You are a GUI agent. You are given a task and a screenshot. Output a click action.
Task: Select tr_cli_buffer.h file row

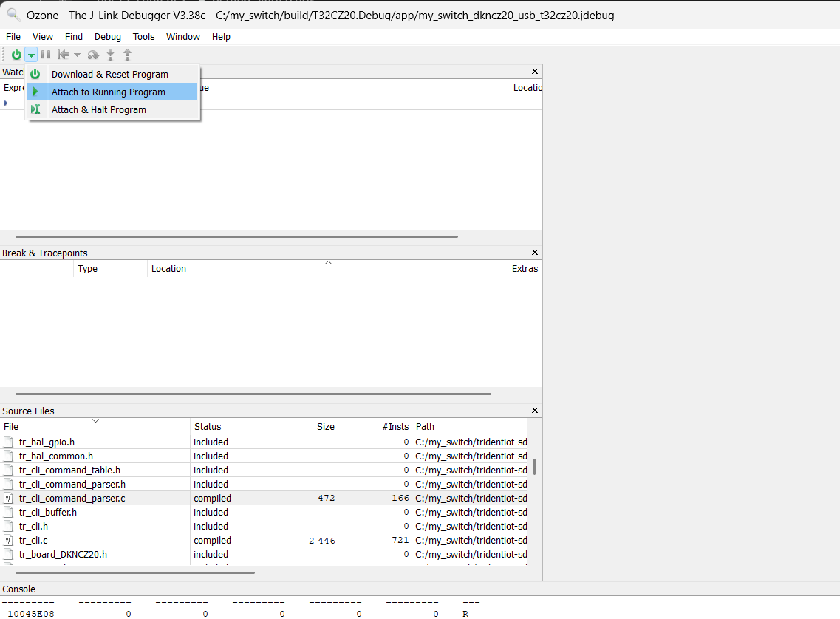(264, 512)
